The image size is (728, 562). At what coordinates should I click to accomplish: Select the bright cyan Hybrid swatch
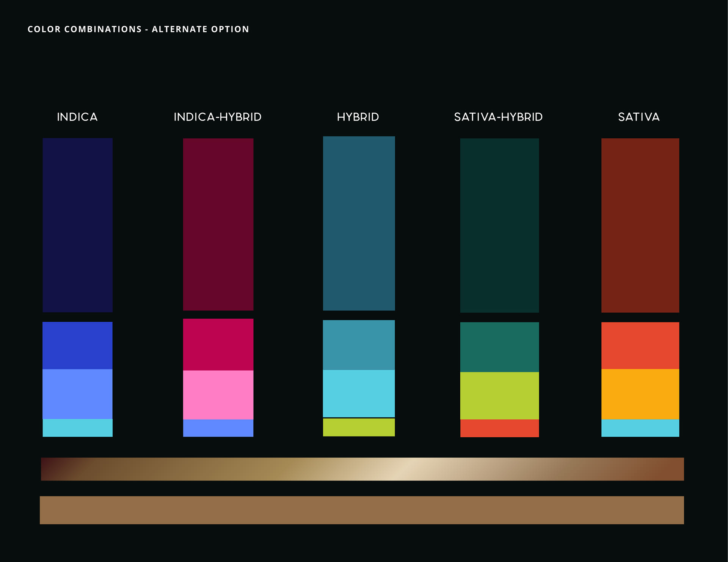(359, 393)
